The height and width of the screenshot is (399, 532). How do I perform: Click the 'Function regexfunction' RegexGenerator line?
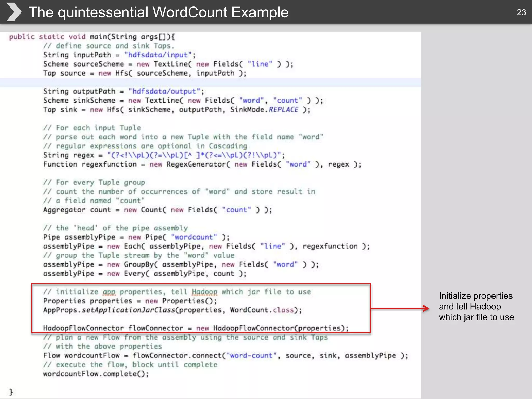point(202,164)
